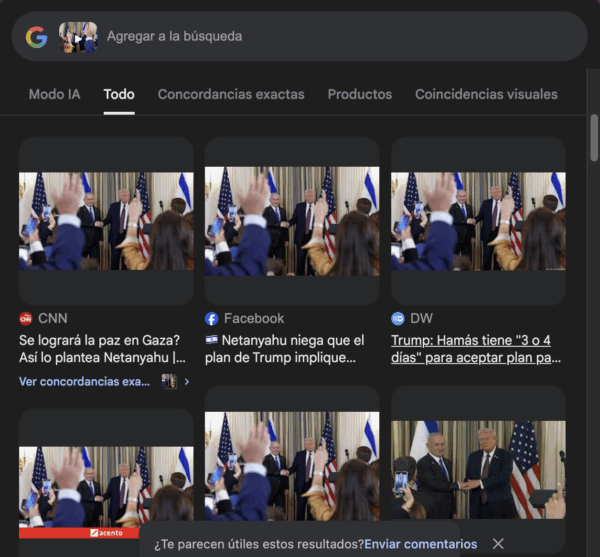Click the CNN source favicon
Viewport: 600px width, 557px height.
(x=26, y=318)
